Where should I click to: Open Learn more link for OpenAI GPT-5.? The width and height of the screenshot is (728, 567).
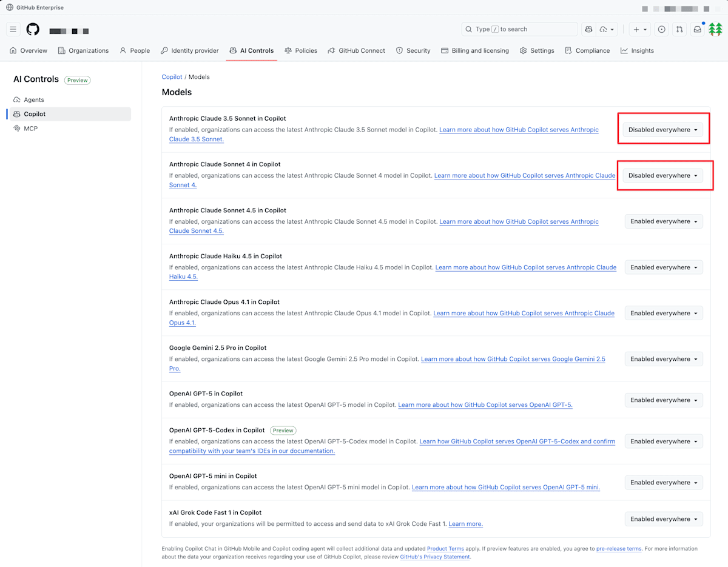coord(485,405)
